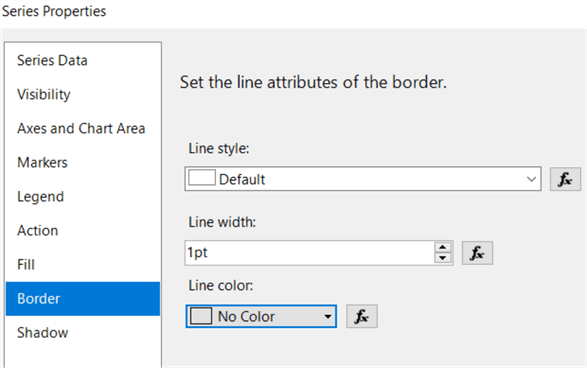Open expression editor for Line color
This screenshot has width=587, height=368.
coord(362,316)
